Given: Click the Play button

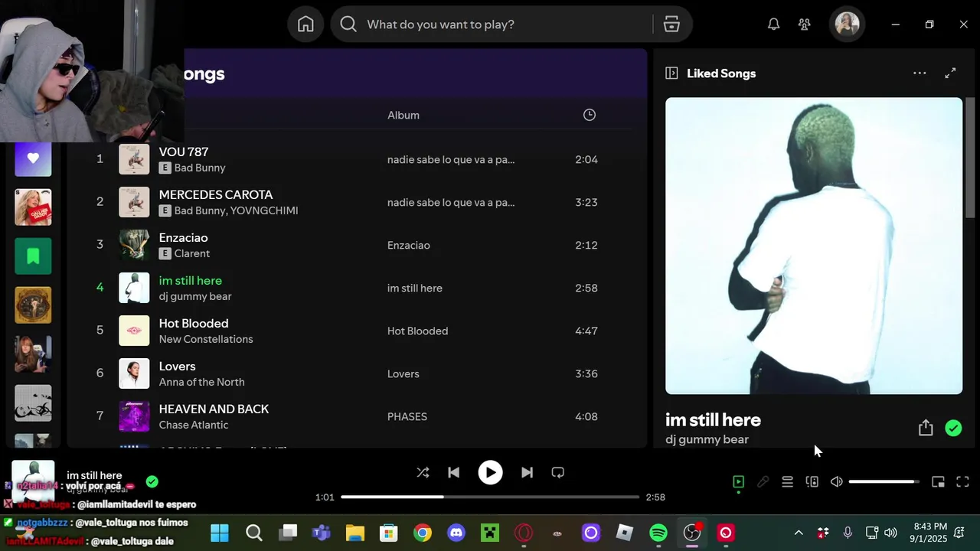Looking at the screenshot, I should tap(490, 473).
